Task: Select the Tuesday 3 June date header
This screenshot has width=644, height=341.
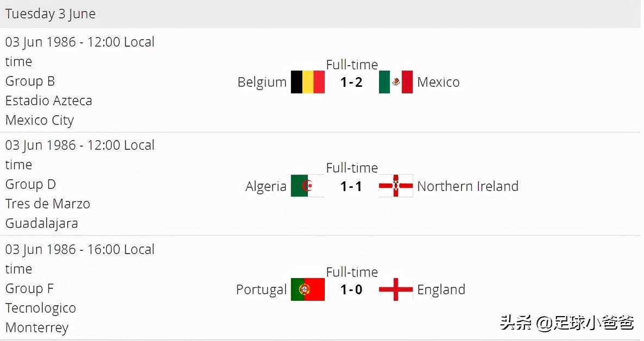Action: point(50,14)
